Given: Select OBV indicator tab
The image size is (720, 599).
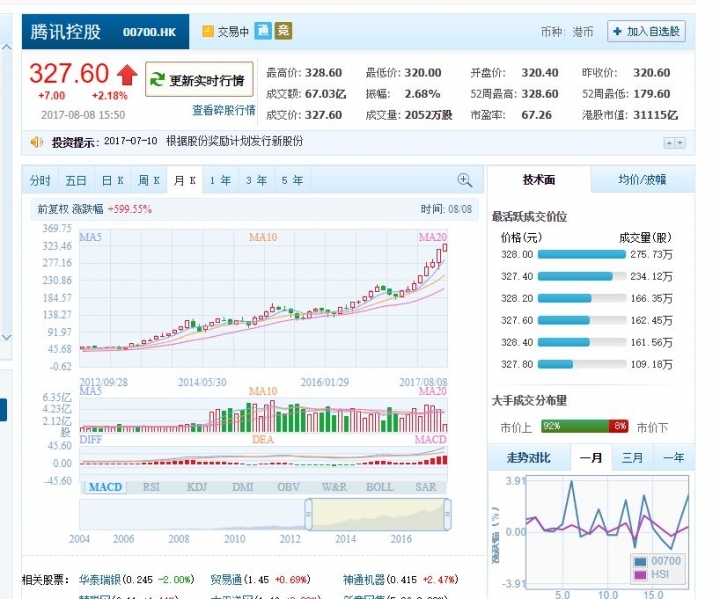Looking at the screenshot, I should coord(288,487).
